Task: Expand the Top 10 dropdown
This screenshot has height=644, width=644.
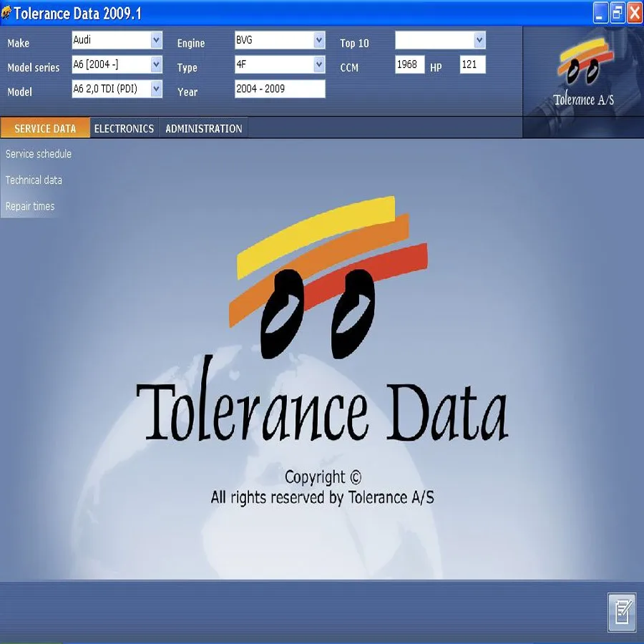Action: coord(479,40)
